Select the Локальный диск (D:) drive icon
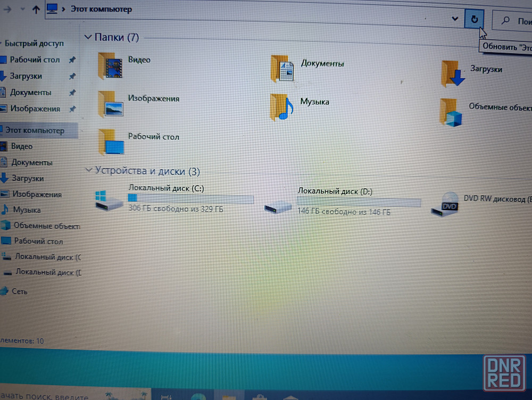532x400 pixels. pos(278,204)
